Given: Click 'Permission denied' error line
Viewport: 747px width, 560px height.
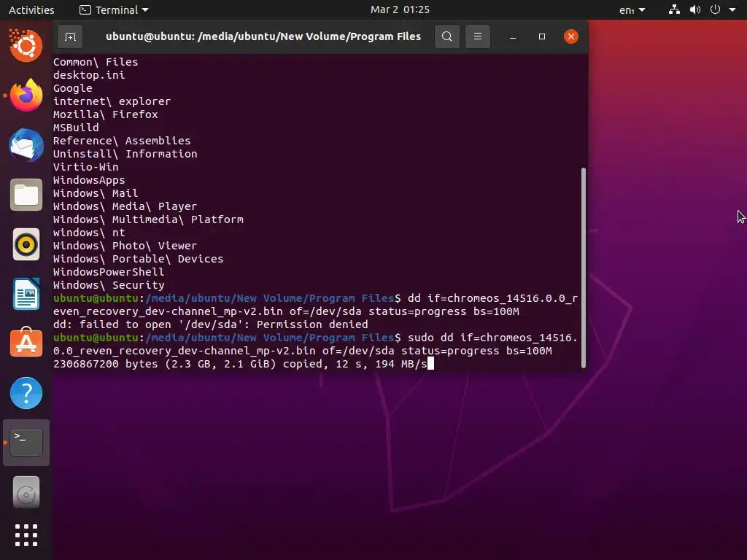Looking at the screenshot, I should (211, 324).
